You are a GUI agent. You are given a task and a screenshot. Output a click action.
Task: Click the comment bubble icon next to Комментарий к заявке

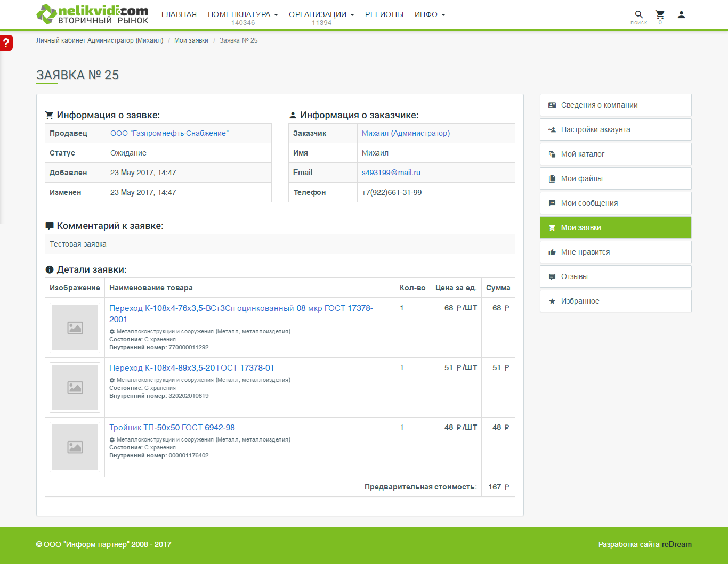(x=50, y=226)
